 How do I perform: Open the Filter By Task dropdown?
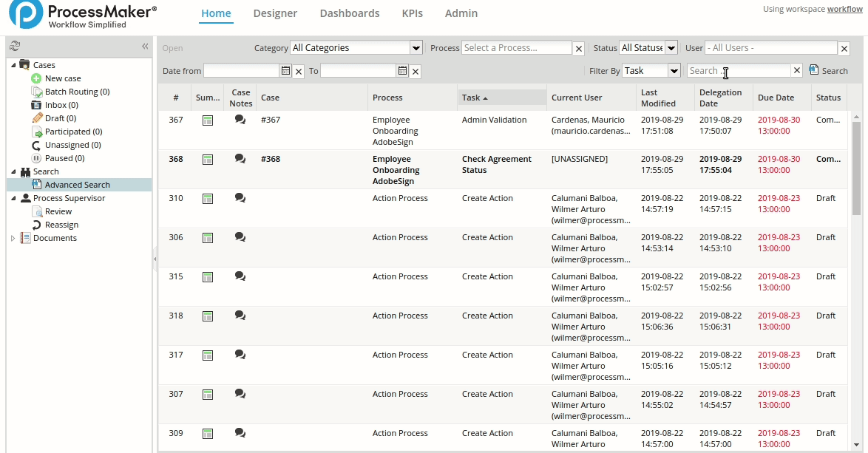(x=674, y=71)
